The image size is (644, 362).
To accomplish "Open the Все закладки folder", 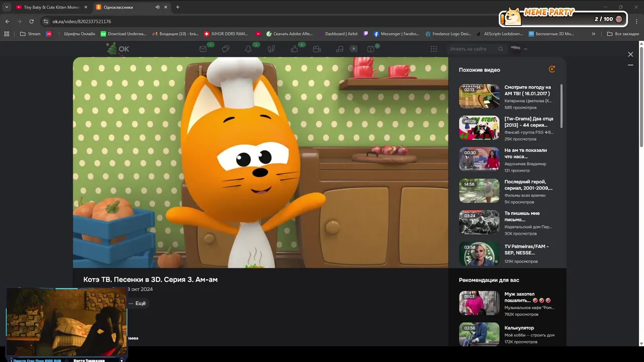I will tap(623, 34).
